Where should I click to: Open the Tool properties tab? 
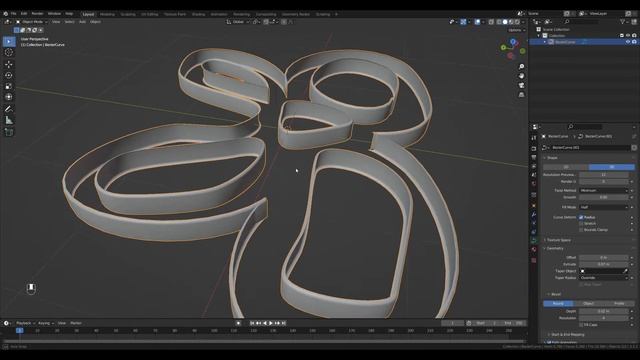click(x=534, y=138)
